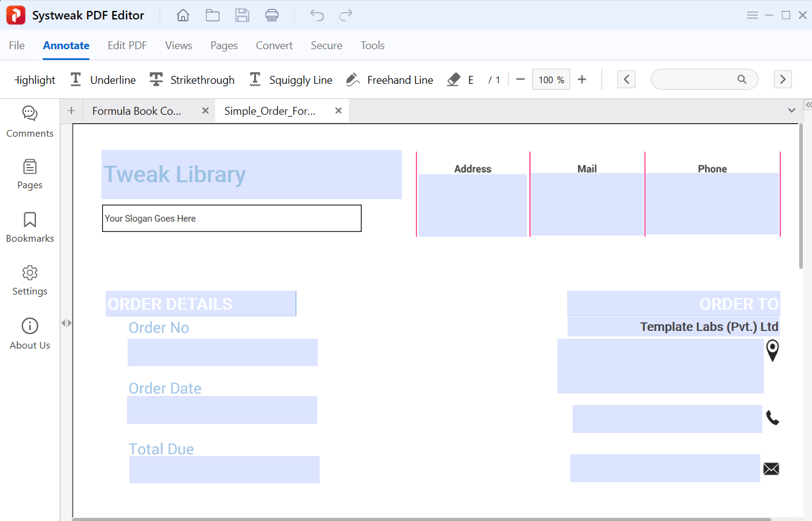Save the document with the floppy icon
Viewport: 812px width, 521px height.
243,16
